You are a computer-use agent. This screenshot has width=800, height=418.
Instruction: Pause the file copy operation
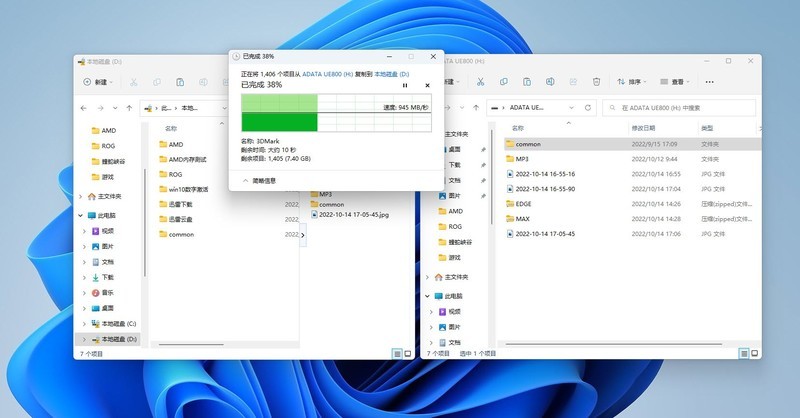[405, 85]
